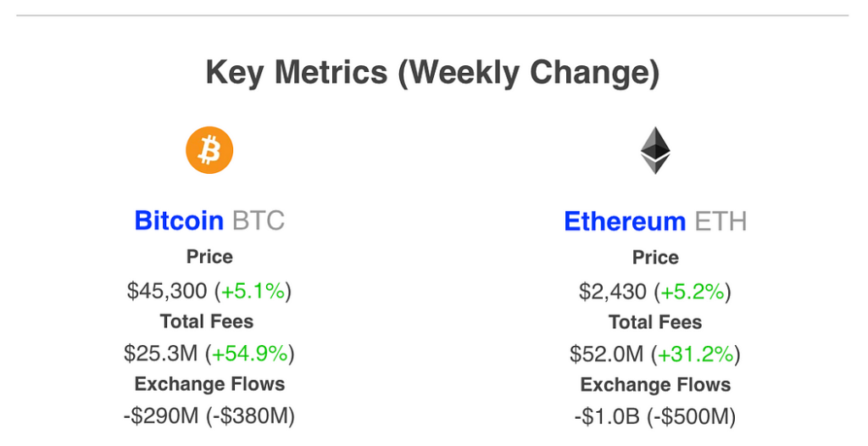Click the Exchange Flows label under Bitcoin
Viewport: 868px width, 446px height.
[209, 384]
